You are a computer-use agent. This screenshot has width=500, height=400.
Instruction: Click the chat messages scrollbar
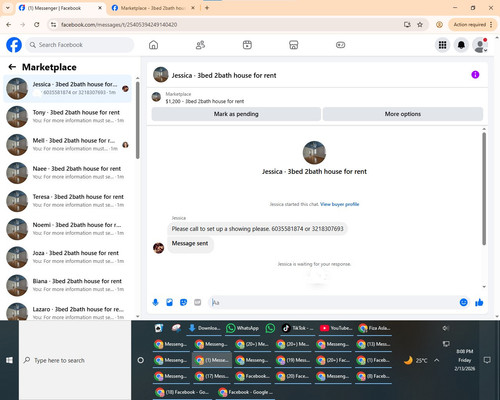[484, 189]
